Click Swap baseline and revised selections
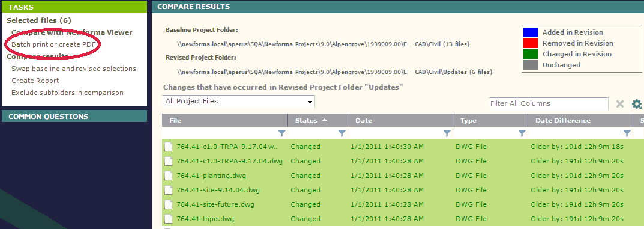The width and height of the screenshot is (644, 229). point(73,69)
